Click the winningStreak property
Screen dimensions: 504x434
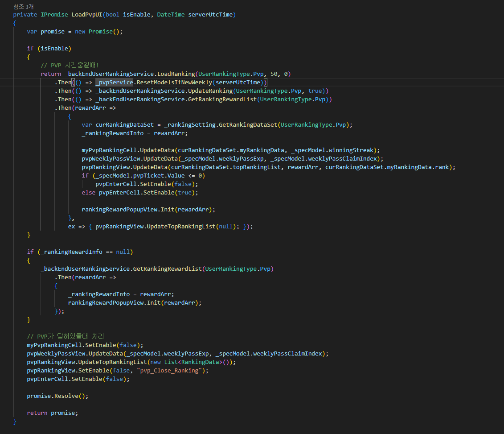coord(355,150)
